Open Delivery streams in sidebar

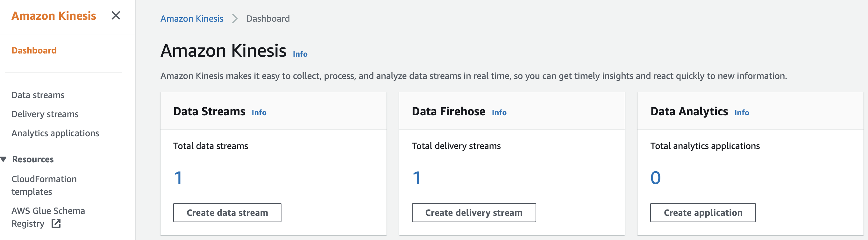point(45,114)
